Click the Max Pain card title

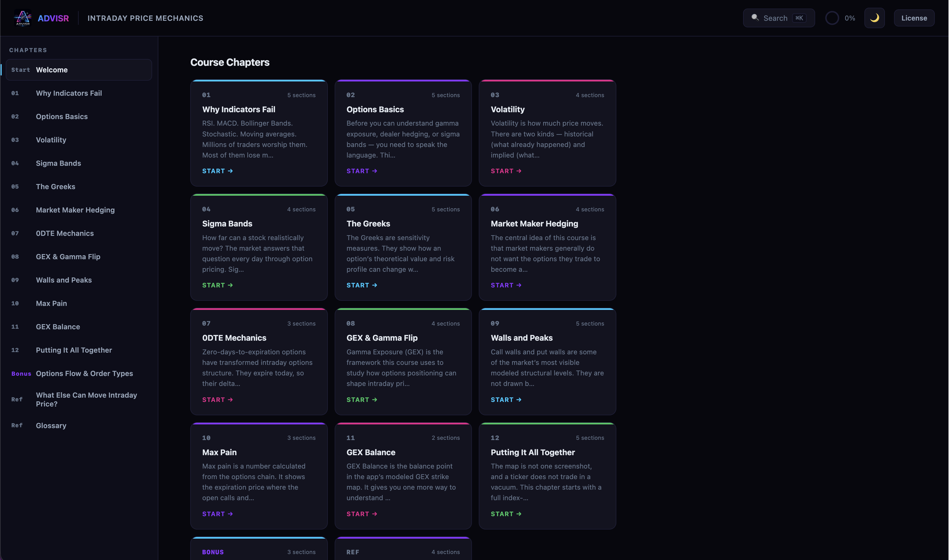pyautogui.click(x=219, y=452)
